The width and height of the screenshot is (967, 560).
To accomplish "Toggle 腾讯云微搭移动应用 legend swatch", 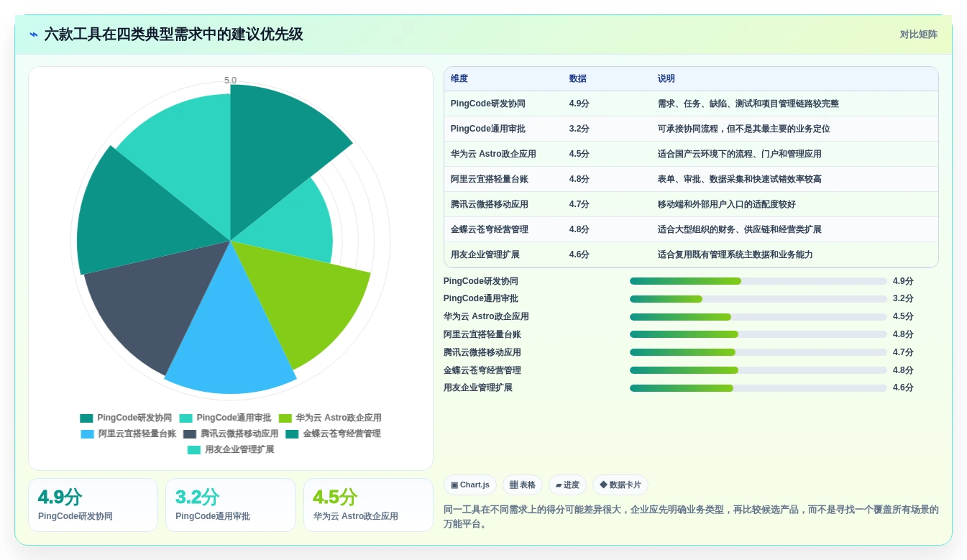I will tap(190, 433).
